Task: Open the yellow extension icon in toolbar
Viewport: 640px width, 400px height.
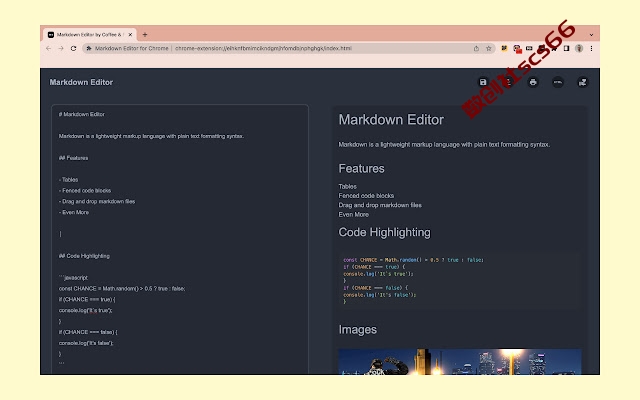Action: click(504, 48)
